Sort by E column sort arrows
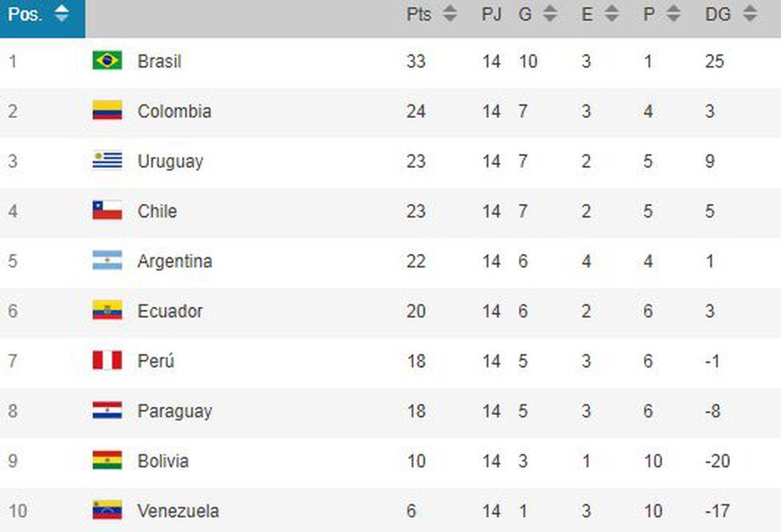This screenshot has height=532, width=781. 611,14
